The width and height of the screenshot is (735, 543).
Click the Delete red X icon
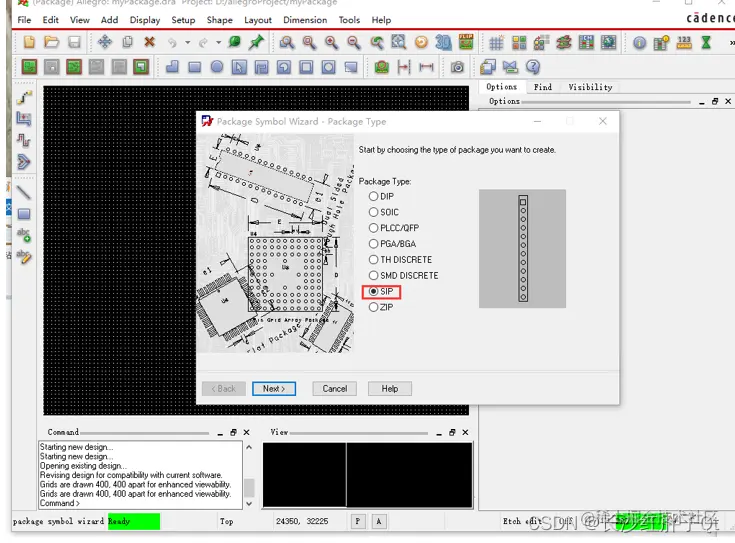(x=150, y=42)
